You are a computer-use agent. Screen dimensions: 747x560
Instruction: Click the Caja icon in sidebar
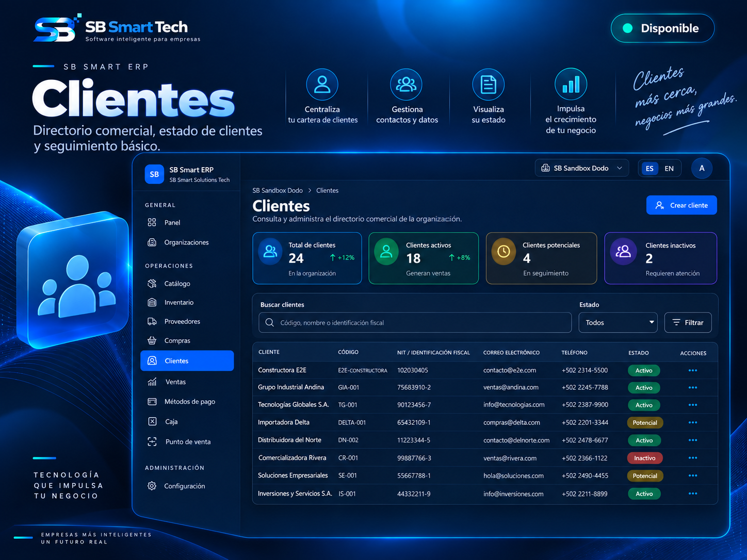152,421
